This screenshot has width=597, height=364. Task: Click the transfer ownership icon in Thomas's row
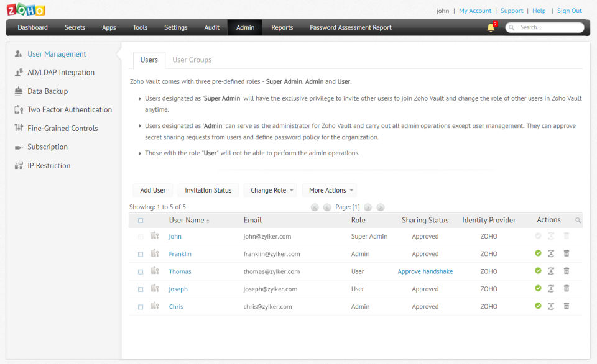click(x=551, y=271)
